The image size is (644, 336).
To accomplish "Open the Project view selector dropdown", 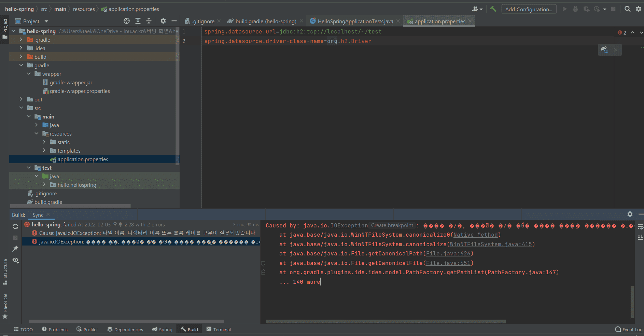I will (x=45, y=21).
